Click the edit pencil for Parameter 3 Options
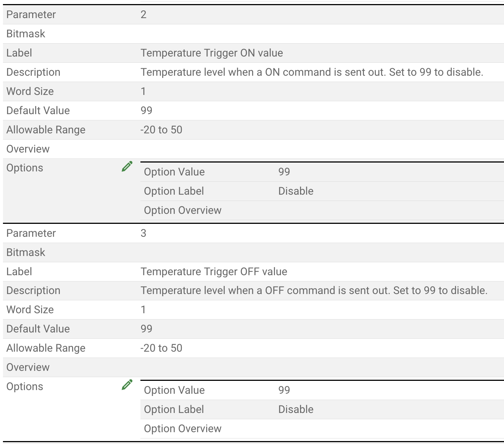 coord(127,385)
